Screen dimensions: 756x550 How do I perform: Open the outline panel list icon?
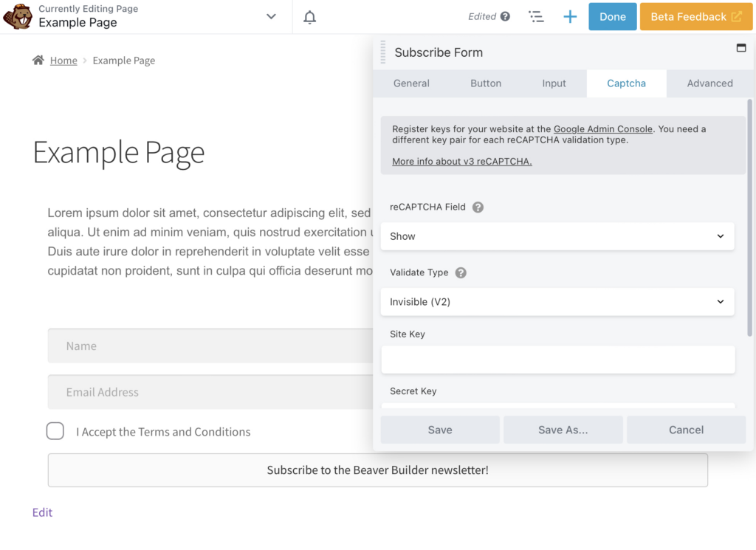point(536,16)
